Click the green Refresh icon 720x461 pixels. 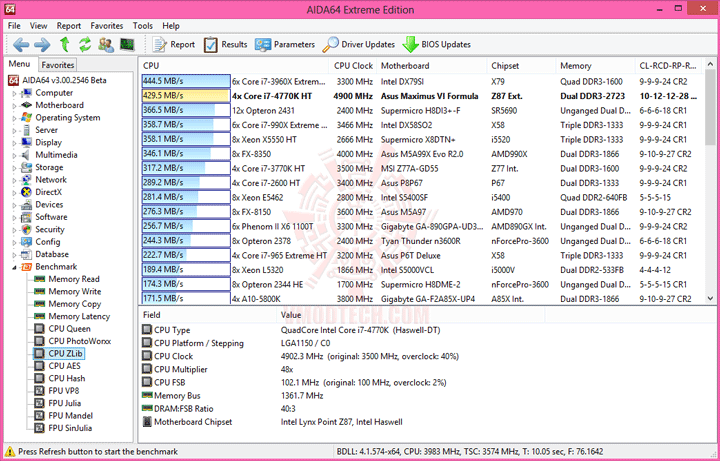[x=85, y=45]
